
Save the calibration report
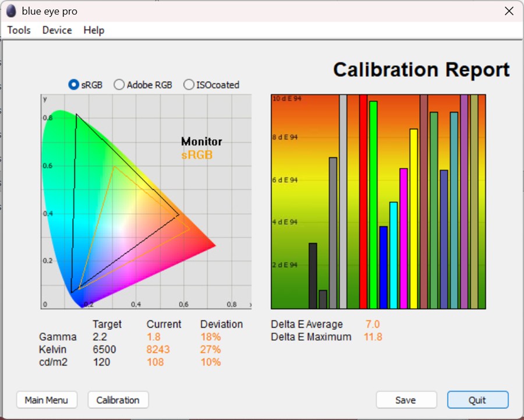pyautogui.click(x=406, y=400)
